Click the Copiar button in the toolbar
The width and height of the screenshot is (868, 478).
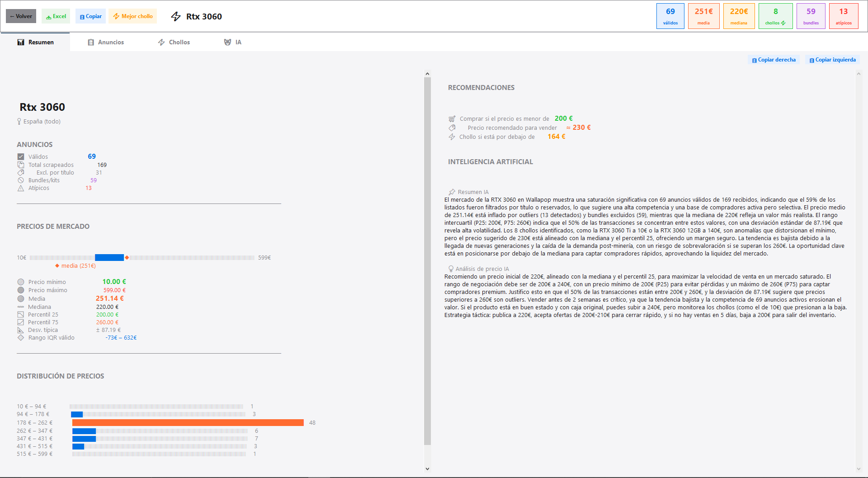coord(90,16)
